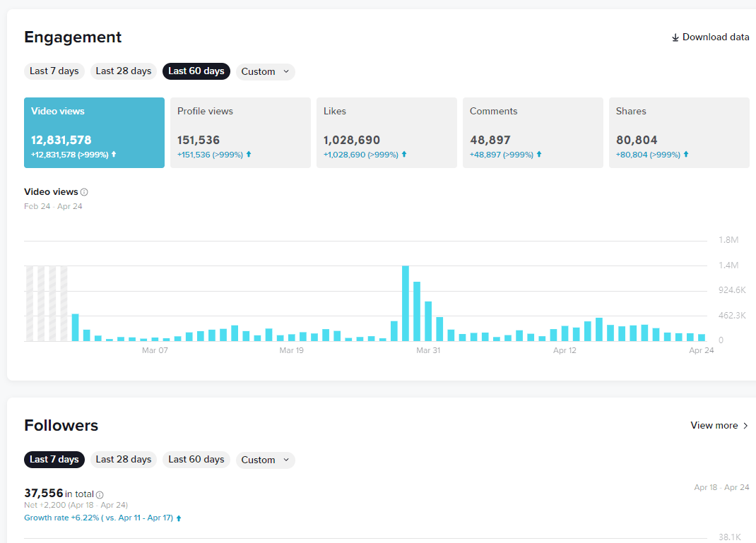Switch to the Comments metric card
The width and height of the screenshot is (756, 543).
pyautogui.click(x=533, y=133)
